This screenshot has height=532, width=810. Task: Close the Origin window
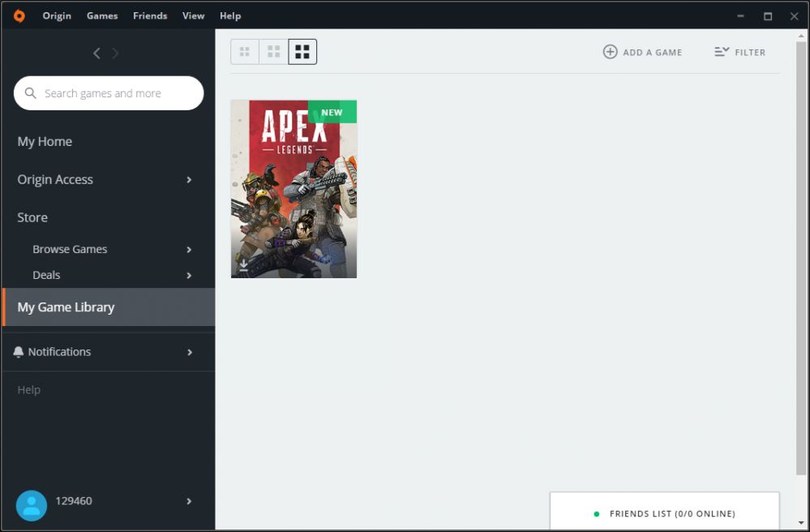pyautogui.click(x=794, y=16)
